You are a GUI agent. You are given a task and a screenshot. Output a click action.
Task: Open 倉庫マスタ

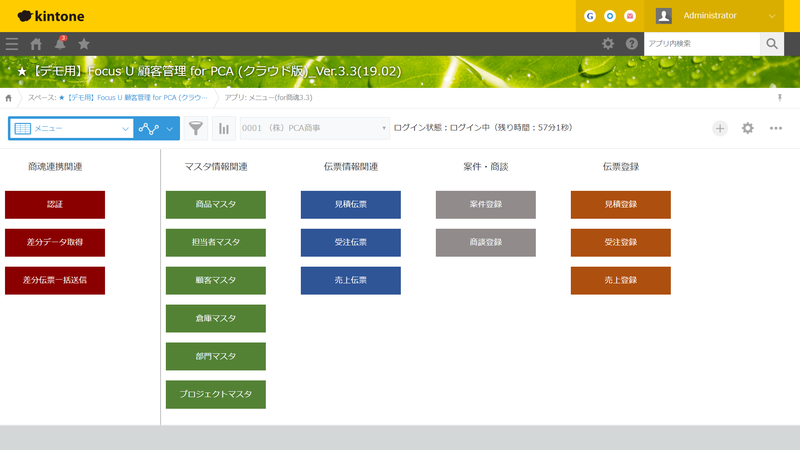click(216, 318)
